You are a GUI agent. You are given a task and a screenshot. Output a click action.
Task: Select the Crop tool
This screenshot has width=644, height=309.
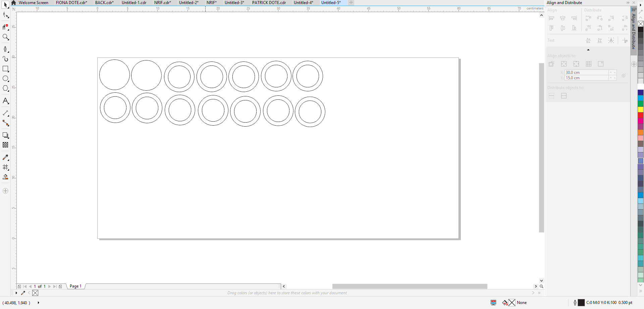[x=5, y=27]
